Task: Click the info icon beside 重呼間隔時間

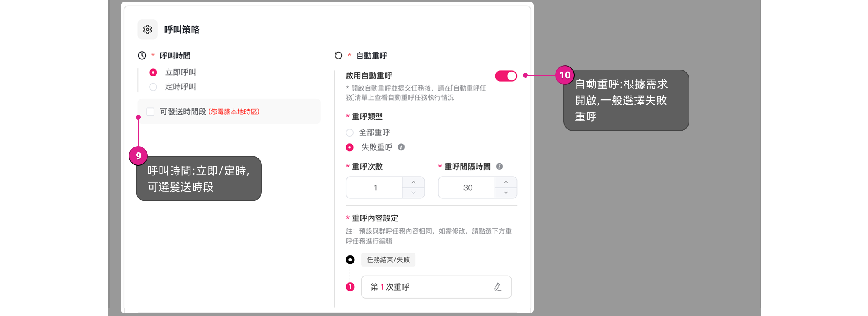Action: coord(499,166)
